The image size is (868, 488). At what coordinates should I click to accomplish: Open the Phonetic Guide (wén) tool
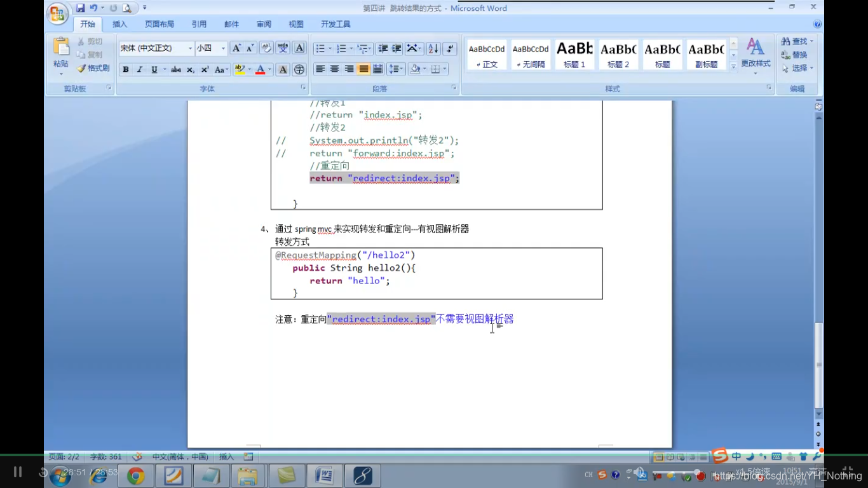(x=283, y=48)
